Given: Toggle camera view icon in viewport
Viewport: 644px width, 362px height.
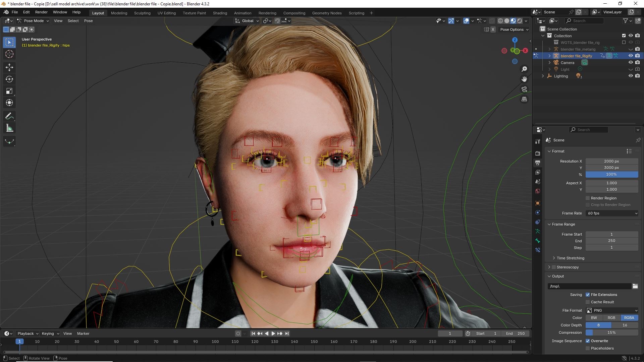Looking at the screenshot, I should click(524, 89).
